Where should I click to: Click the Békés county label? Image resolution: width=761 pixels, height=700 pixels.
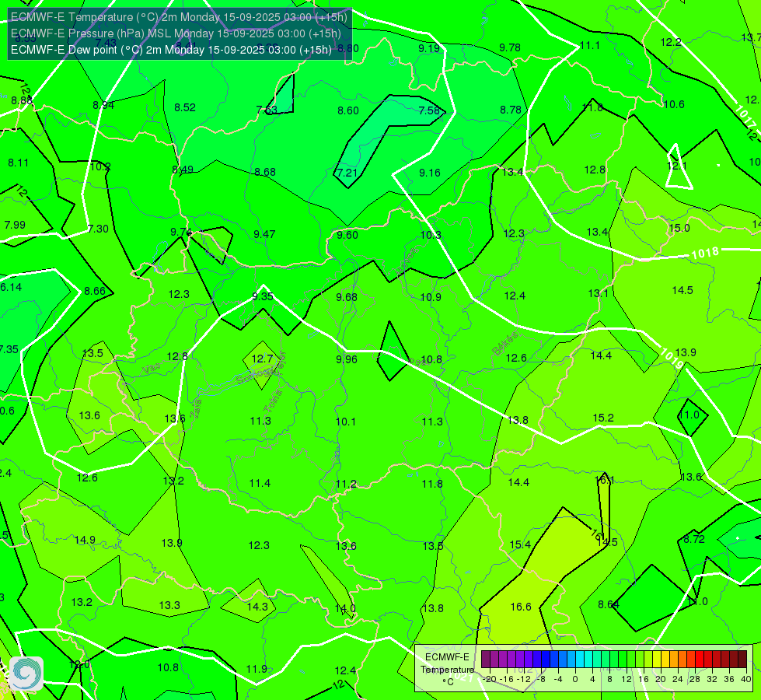click(x=504, y=344)
